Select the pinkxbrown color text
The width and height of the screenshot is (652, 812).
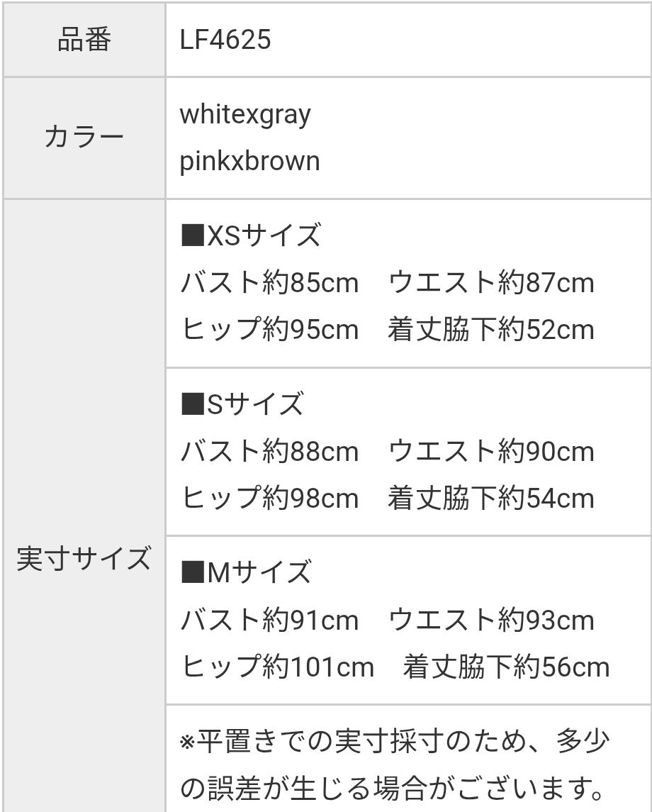[249, 161]
